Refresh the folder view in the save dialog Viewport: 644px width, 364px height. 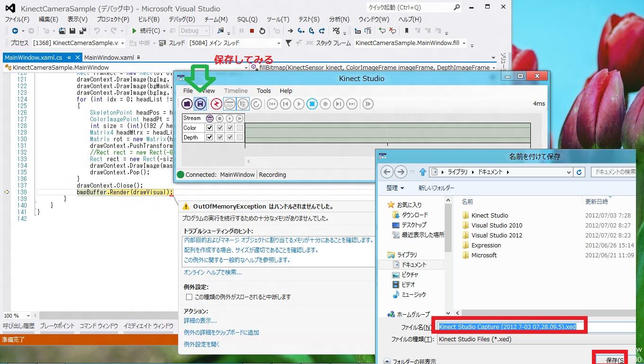click(579, 172)
